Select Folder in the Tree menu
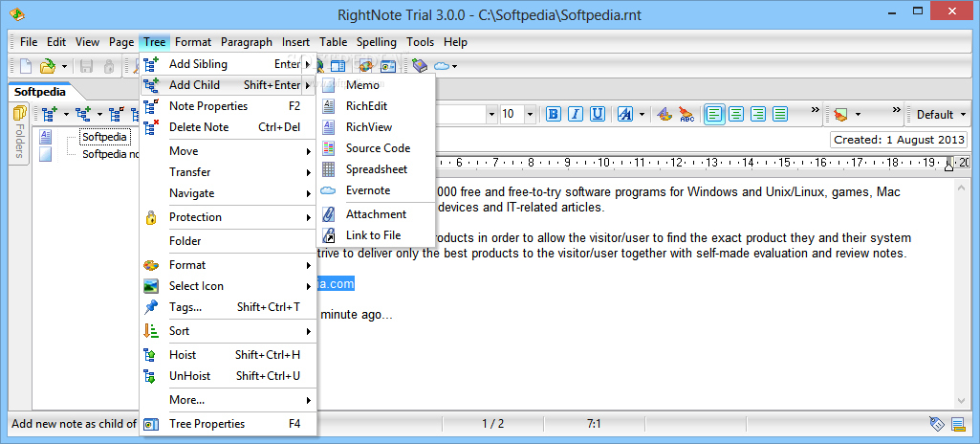The image size is (980, 444). point(229,241)
